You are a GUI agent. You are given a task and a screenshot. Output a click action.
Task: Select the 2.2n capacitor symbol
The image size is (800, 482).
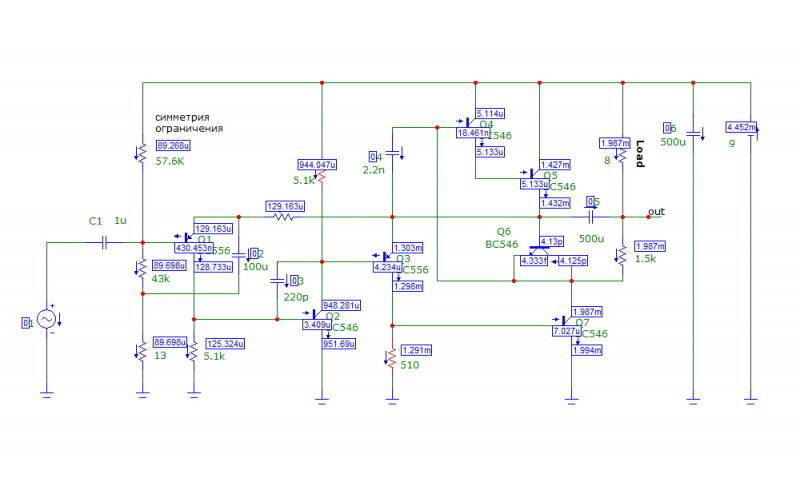[392, 152]
